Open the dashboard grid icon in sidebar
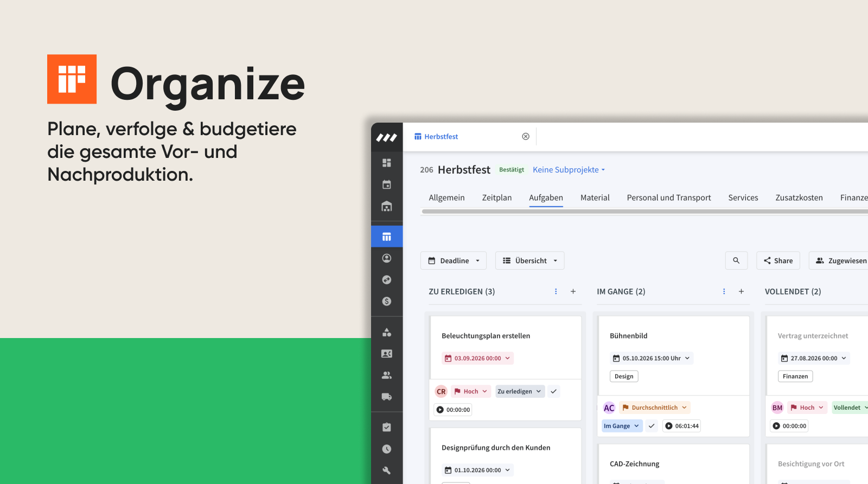Screen dimensions: 868x484 [387, 163]
